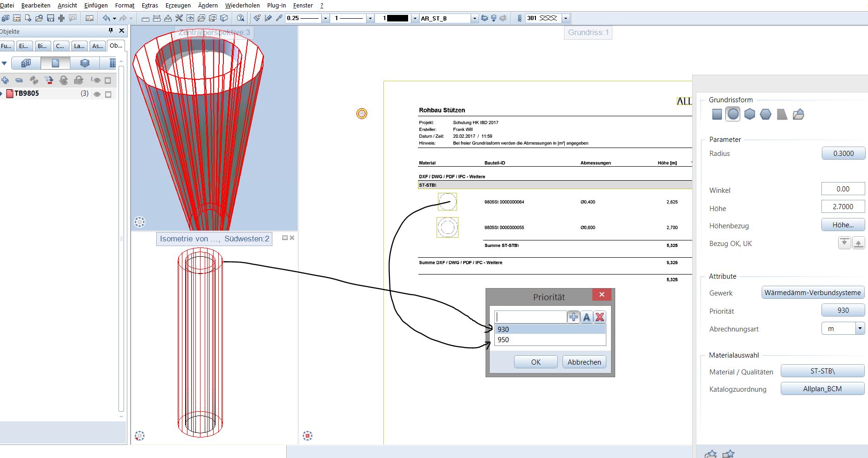Click the undo arrow in the toolbar
The image size is (868, 458).
[106, 18]
